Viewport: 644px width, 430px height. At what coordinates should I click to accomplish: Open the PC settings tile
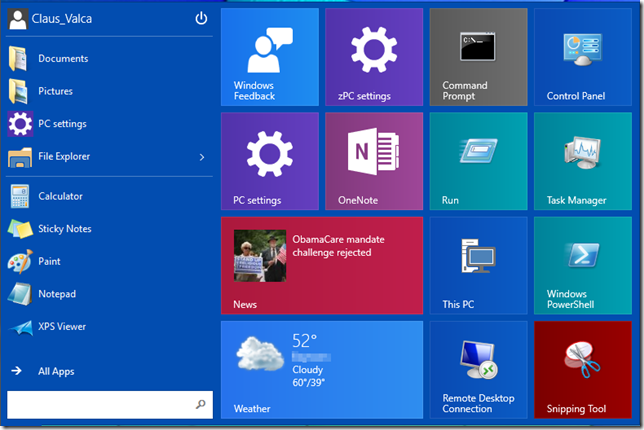click(270, 161)
